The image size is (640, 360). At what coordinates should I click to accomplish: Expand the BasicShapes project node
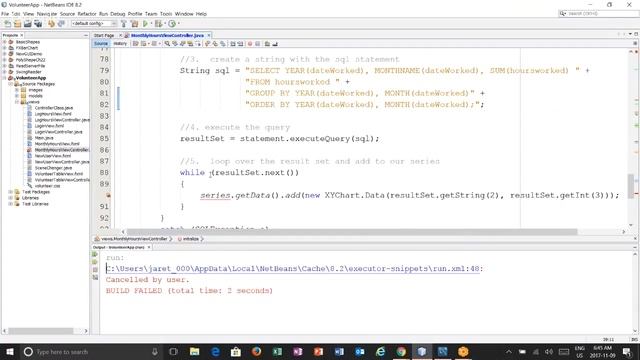(4, 42)
